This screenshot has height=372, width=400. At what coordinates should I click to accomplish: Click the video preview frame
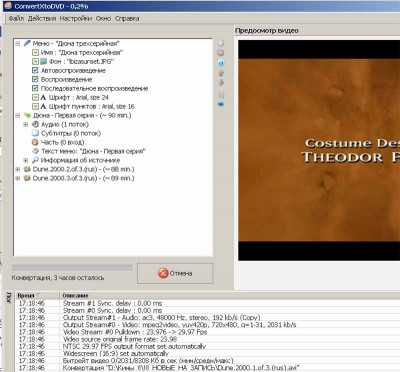coord(319,150)
